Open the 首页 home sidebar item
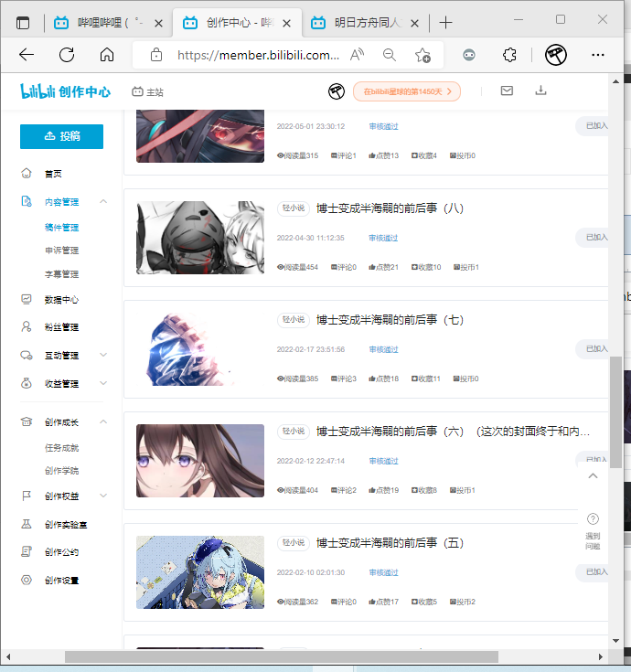The height and width of the screenshot is (672, 631). click(x=53, y=174)
